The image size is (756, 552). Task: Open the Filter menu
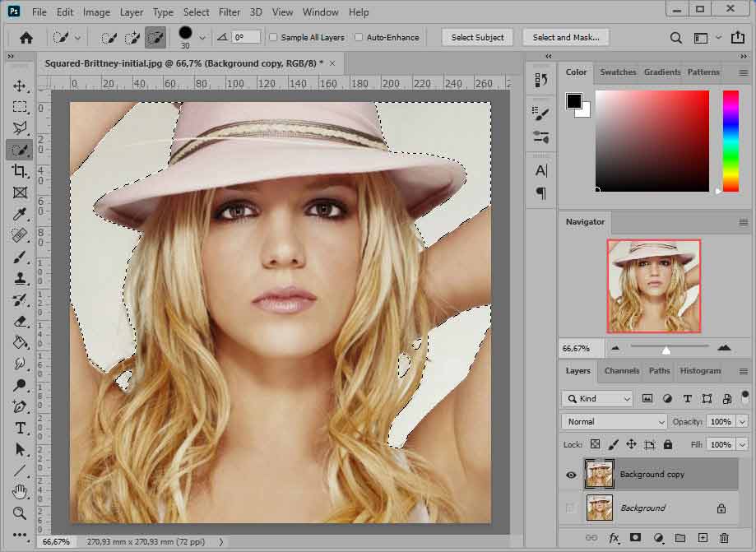(x=230, y=12)
